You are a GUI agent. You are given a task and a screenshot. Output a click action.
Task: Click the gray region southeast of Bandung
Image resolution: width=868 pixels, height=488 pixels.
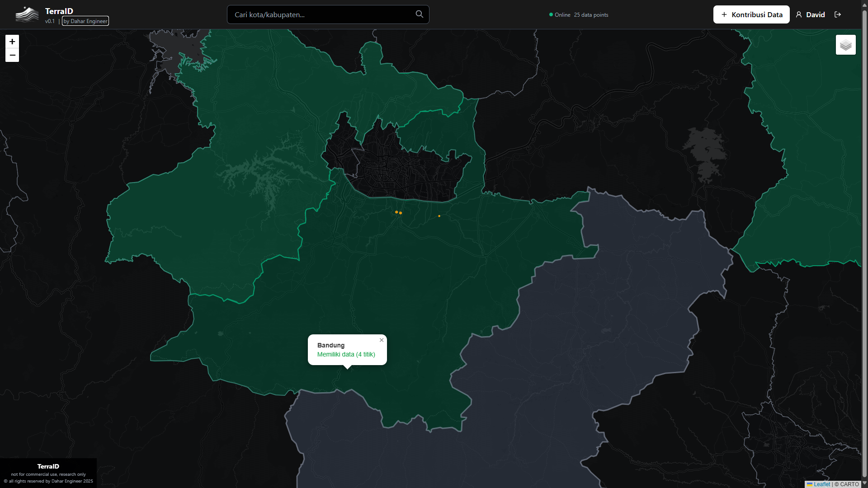[588, 339]
